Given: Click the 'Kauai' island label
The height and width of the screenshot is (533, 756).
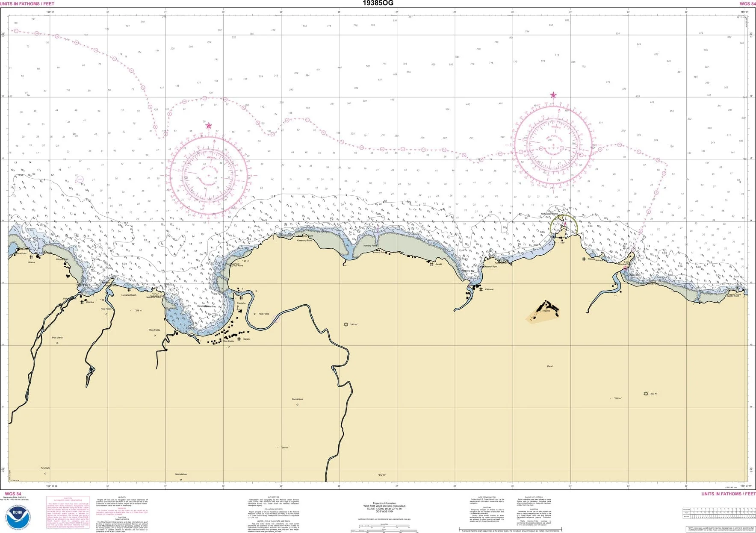Looking at the screenshot, I should [x=550, y=366].
